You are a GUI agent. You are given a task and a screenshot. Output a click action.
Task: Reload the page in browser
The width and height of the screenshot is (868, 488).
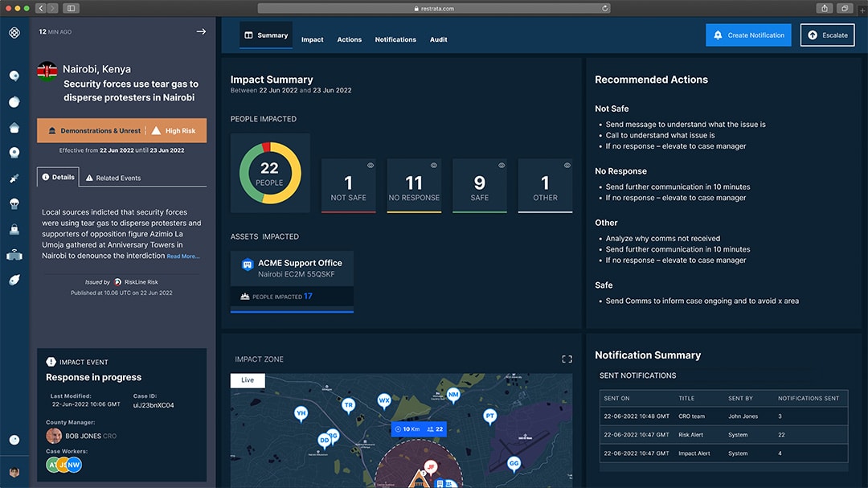tap(604, 8)
